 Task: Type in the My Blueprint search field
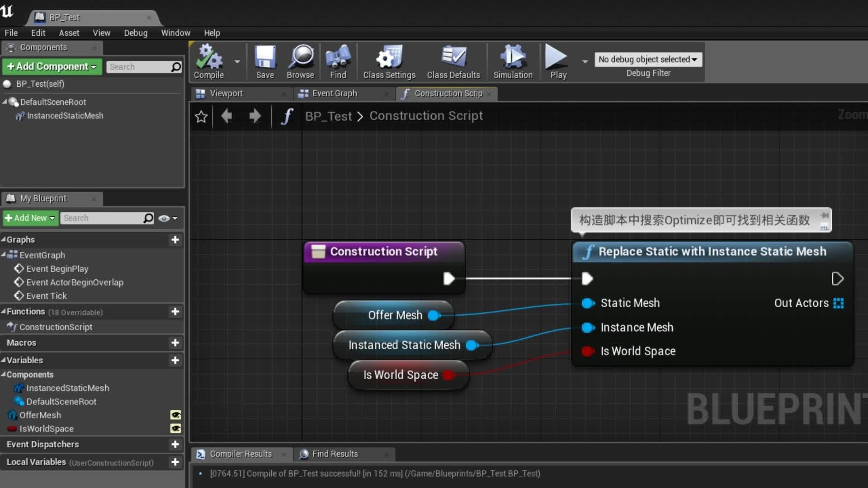[104, 218]
